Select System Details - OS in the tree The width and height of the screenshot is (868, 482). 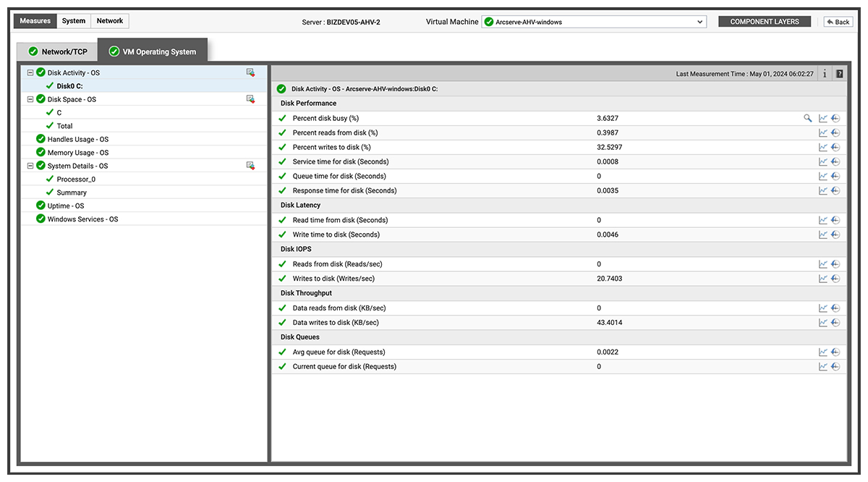click(x=77, y=166)
